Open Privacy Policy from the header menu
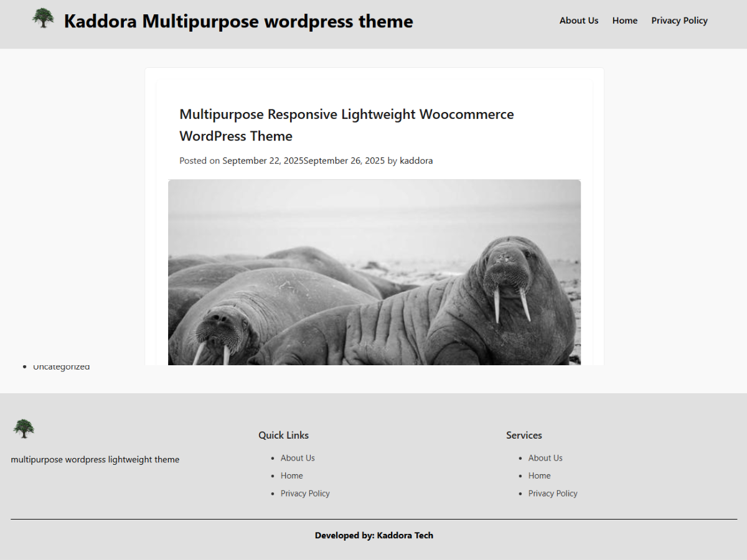The width and height of the screenshot is (747, 560). [x=679, y=20]
